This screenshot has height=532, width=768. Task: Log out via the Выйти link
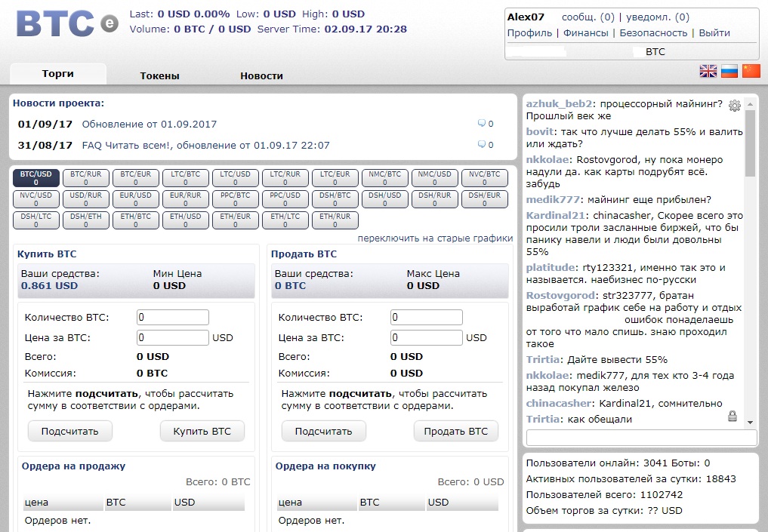coord(714,32)
